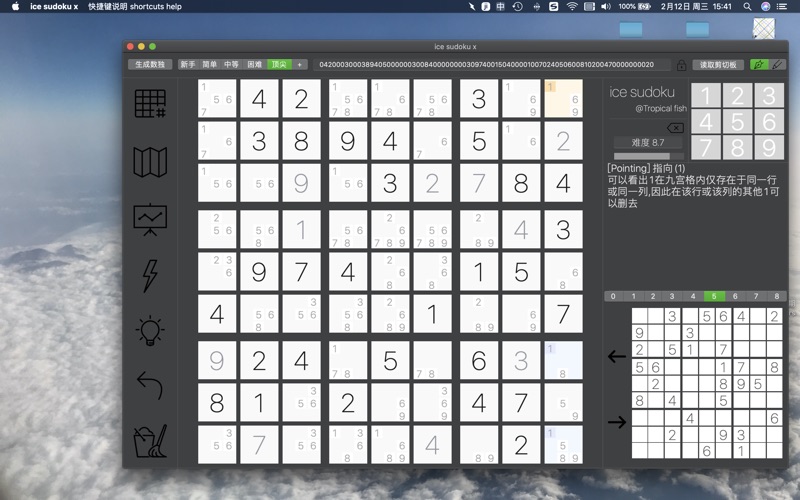Click the backspace delete icon
The image size is (800, 500).
coord(675,128)
